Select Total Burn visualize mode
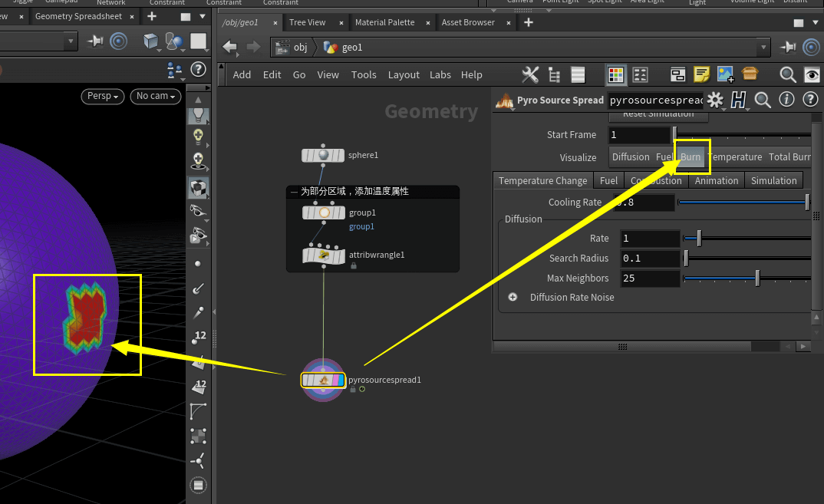Viewport: 824px width, 504px height. (789, 156)
